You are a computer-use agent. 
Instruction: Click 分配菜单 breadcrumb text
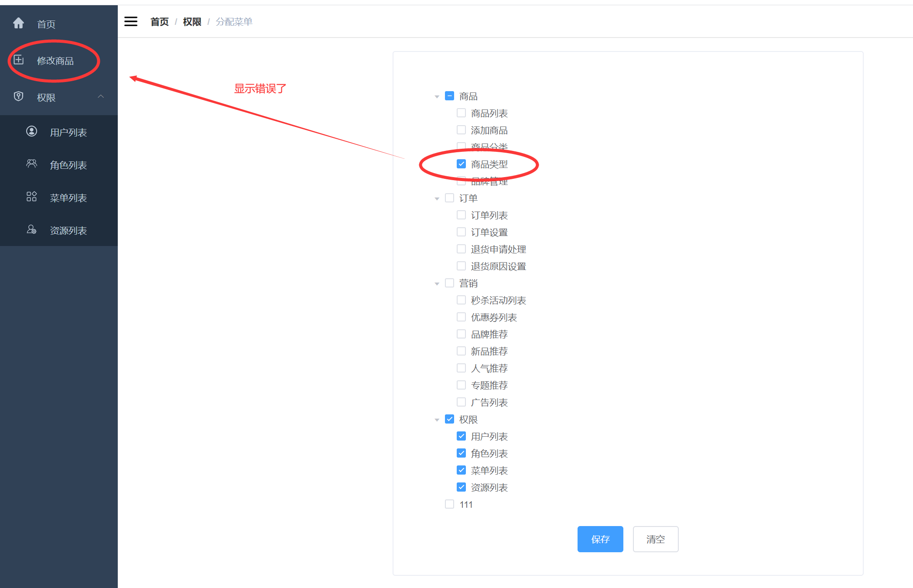[x=234, y=22]
